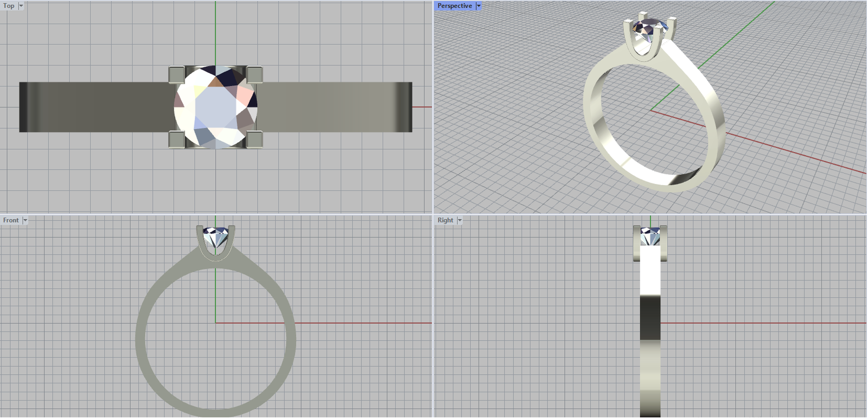This screenshot has width=868, height=419.
Task: Activate the Front viewport title label
Action: click(x=10, y=220)
